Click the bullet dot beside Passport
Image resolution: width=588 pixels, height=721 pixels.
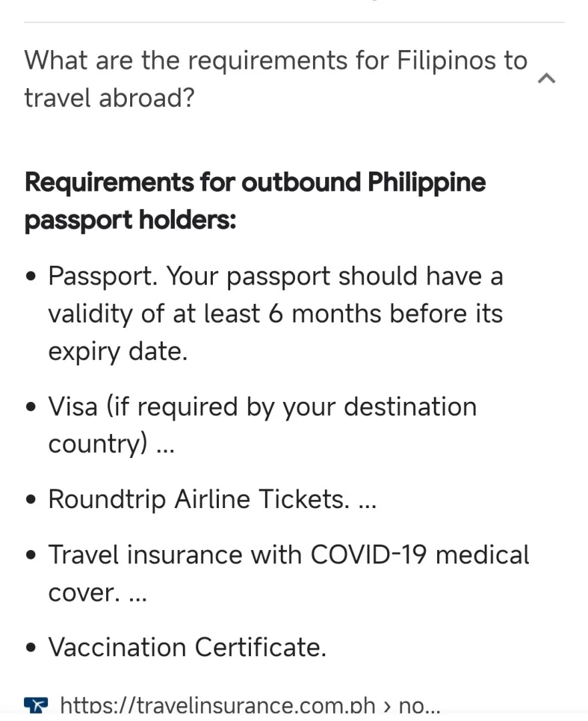point(31,278)
